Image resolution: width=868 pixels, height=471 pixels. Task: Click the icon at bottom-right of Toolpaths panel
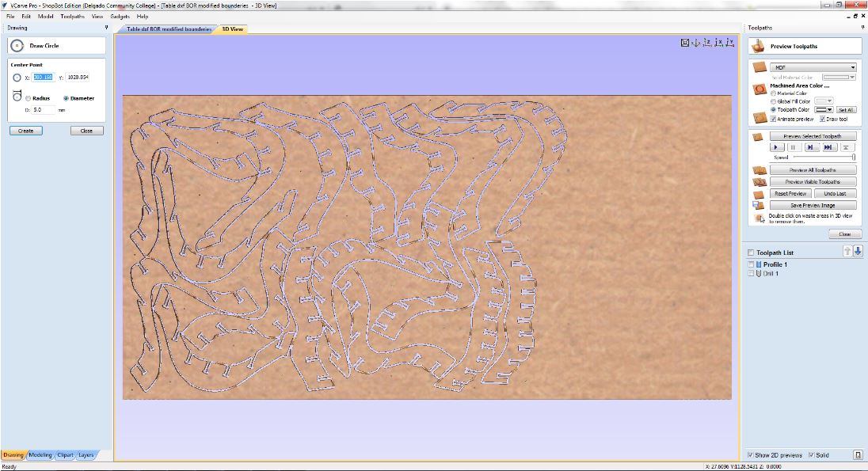pos(858,455)
